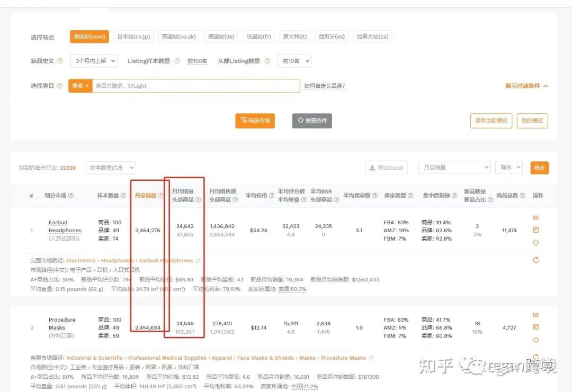Open the orange 搜索 category dropdown

(81, 86)
